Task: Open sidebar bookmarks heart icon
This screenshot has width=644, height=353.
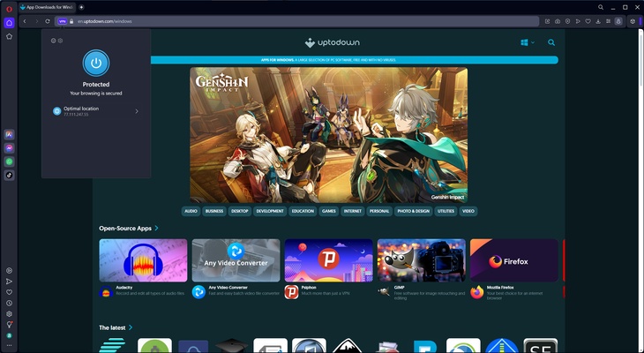Action: (x=9, y=292)
